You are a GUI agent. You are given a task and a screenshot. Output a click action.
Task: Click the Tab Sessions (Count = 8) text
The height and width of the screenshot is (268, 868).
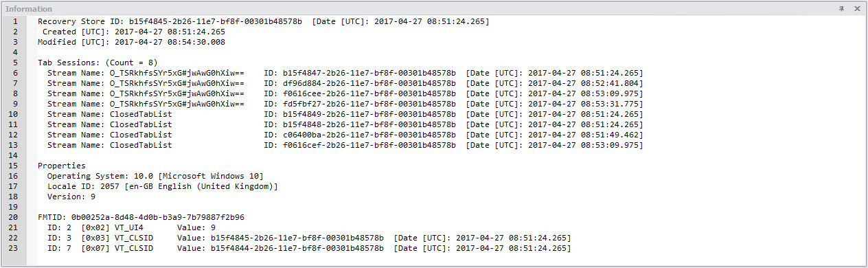[98, 63]
